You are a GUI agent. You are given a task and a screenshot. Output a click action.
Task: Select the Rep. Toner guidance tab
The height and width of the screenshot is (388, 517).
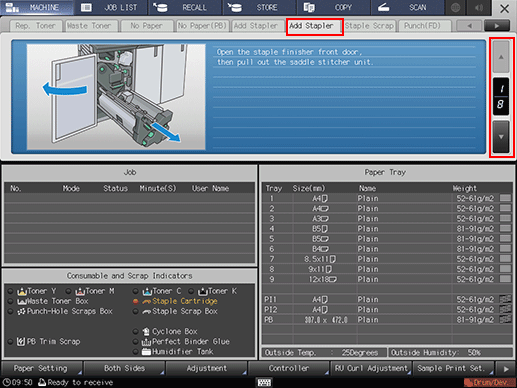pos(35,26)
